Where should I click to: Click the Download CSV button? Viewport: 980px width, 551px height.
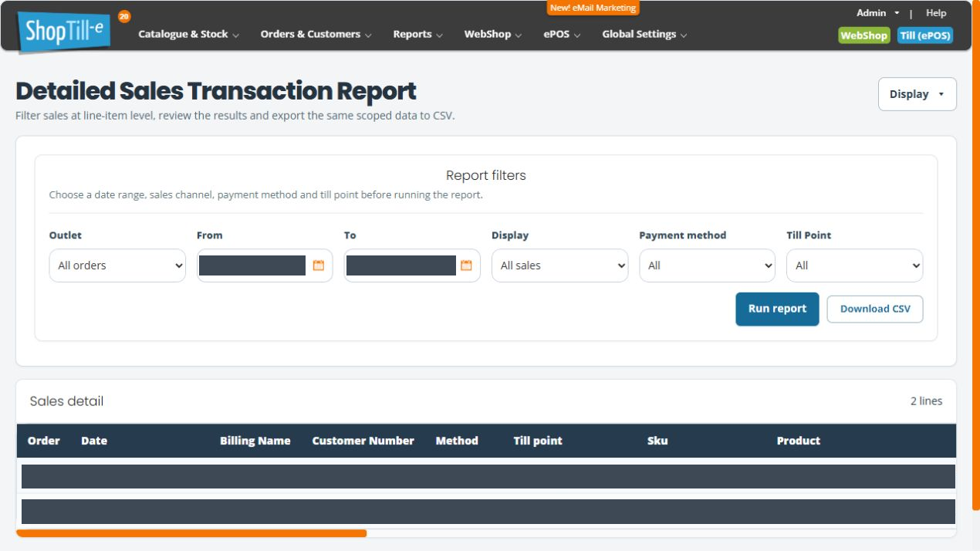click(x=875, y=309)
